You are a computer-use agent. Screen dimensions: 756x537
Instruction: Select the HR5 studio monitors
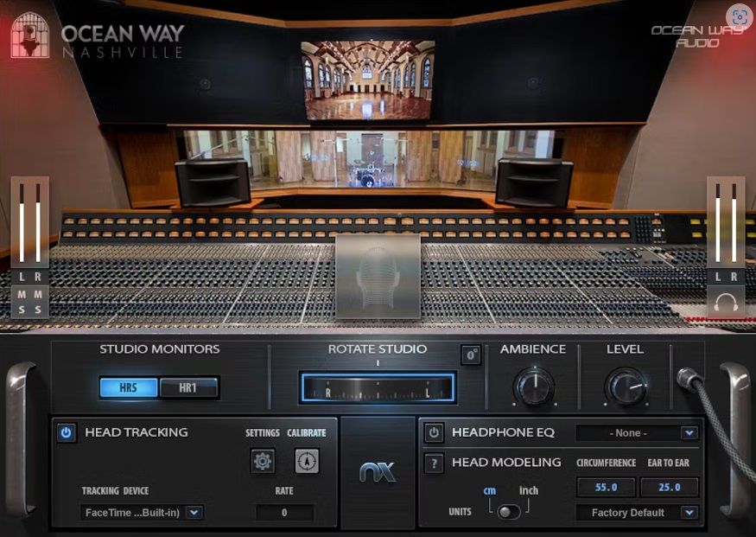coord(129,387)
